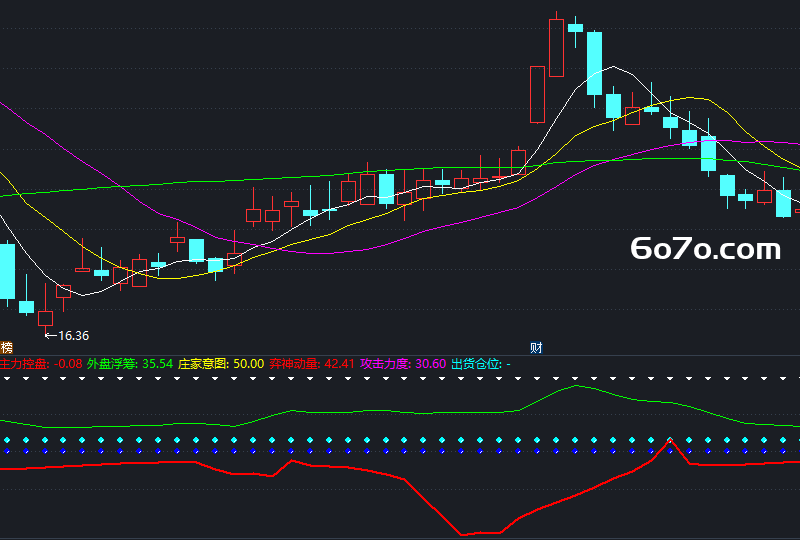Viewport: 800px width, 540px height.
Task: Click the 6o7o.com watermark link
Action: pyautogui.click(x=705, y=249)
